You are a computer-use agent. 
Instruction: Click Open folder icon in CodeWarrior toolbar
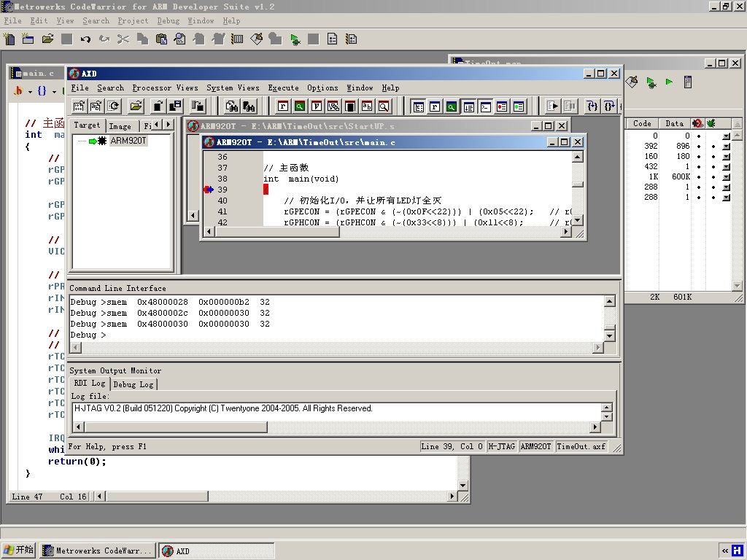47,39
